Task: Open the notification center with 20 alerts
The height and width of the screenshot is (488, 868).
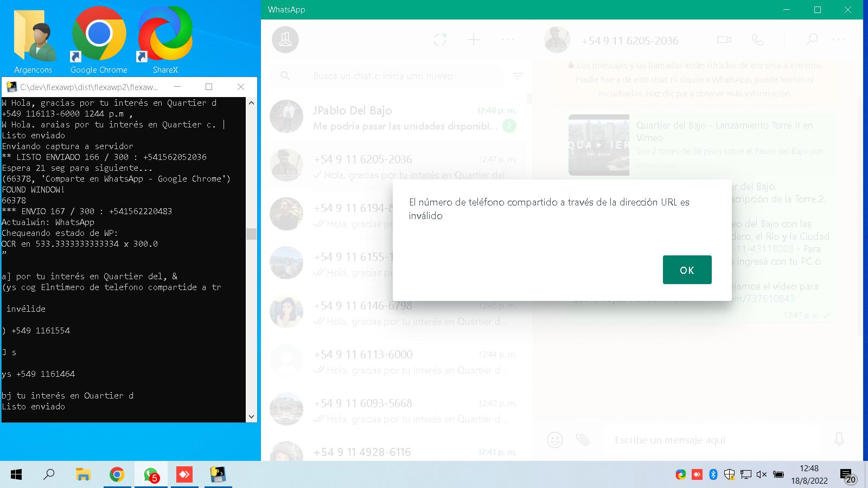Action: (848, 476)
